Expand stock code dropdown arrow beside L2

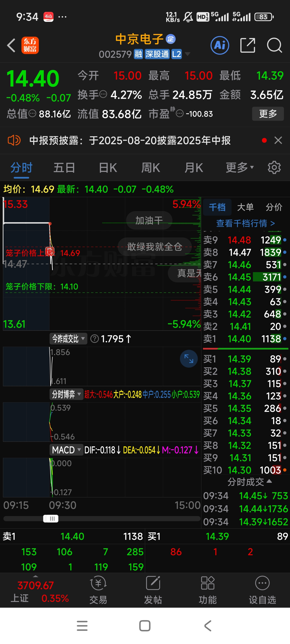click(x=187, y=54)
